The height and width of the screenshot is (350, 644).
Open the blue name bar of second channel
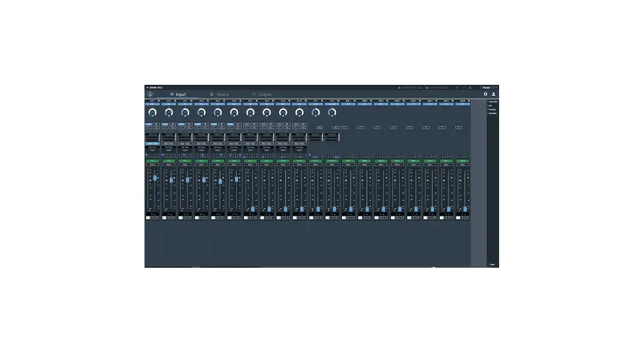click(x=169, y=104)
